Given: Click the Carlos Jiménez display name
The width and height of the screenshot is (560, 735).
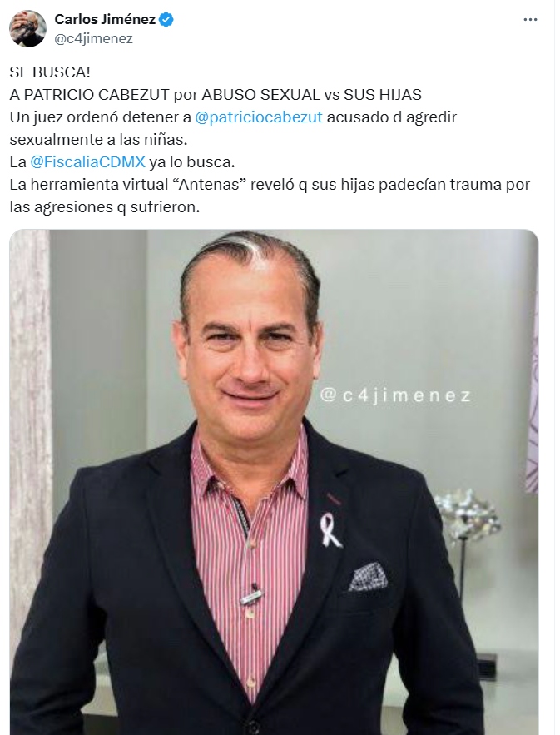Looking at the screenshot, I should [x=105, y=19].
